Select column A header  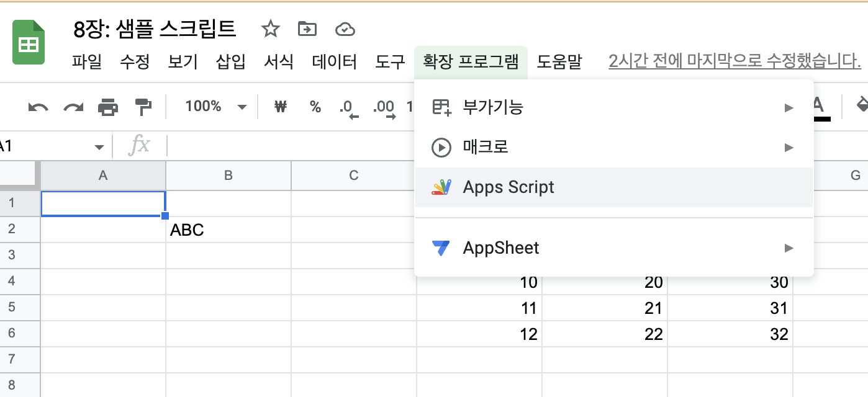(103, 175)
